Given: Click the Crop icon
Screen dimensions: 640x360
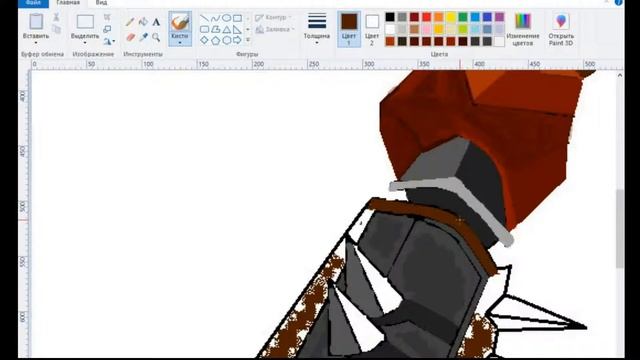Looking at the screenshot, I should point(107,17).
